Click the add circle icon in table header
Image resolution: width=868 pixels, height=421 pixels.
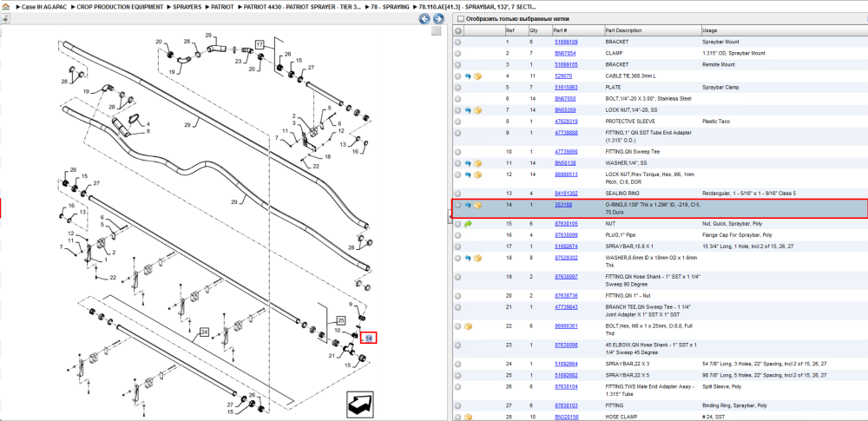[458, 30]
